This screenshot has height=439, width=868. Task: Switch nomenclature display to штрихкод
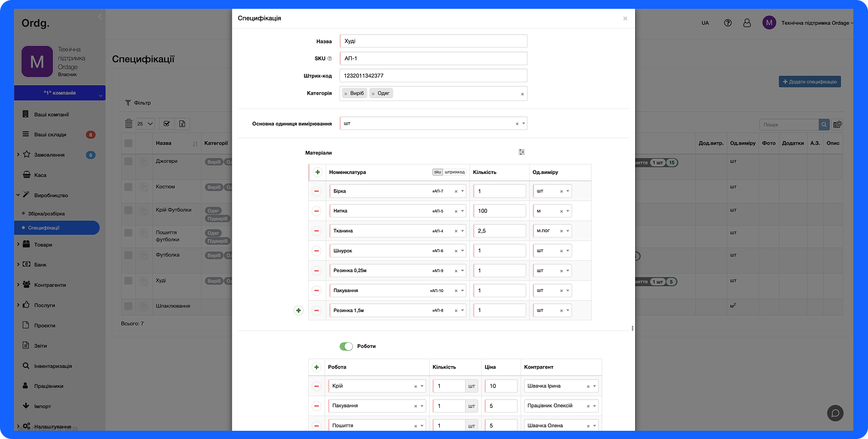[455, 172]
